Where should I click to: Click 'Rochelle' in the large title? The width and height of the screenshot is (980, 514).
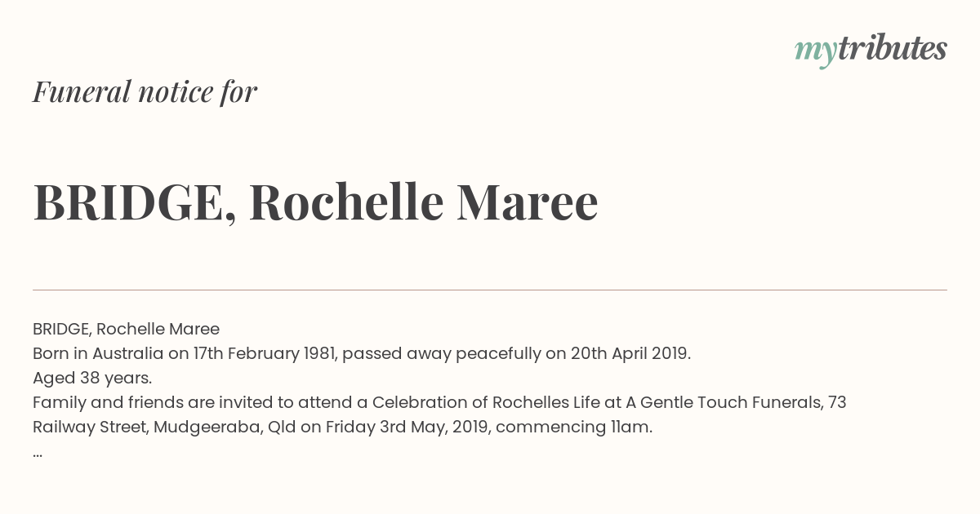click(346, 202)
